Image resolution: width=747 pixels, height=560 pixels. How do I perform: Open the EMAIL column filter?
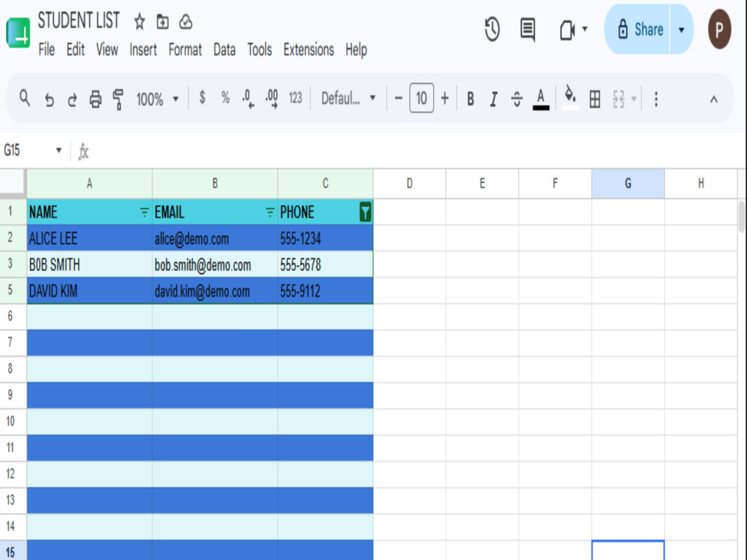point(270,212)
